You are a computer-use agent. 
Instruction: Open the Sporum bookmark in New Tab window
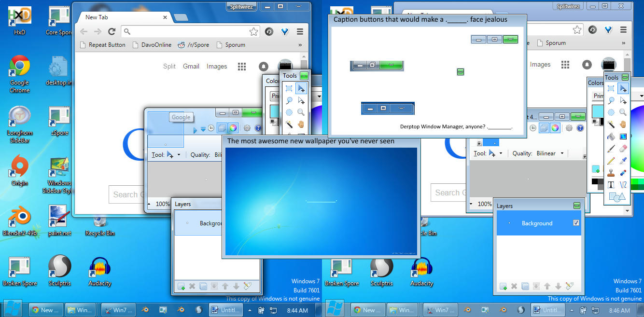pos(230,45)
